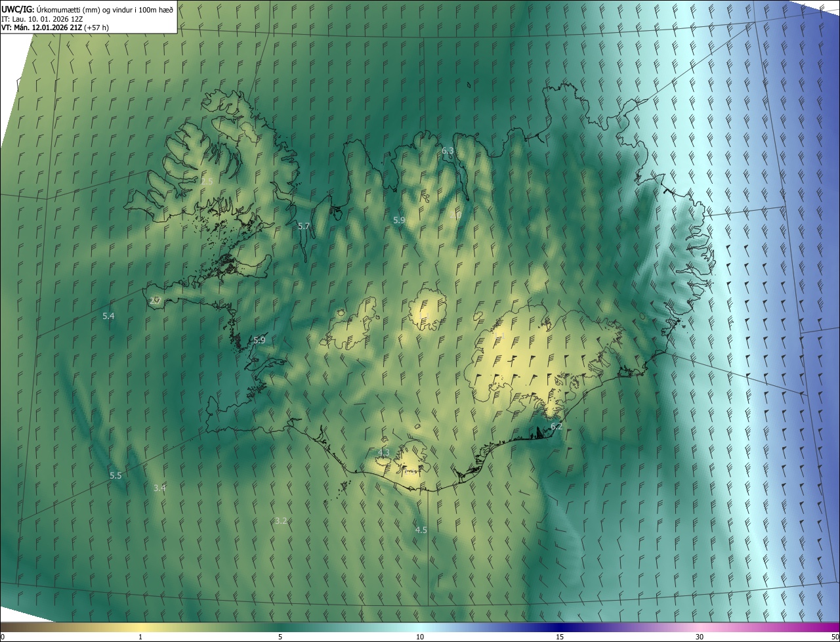
Task: Click the 4.3 value label on the map
Action: click(x=384, y=452)
